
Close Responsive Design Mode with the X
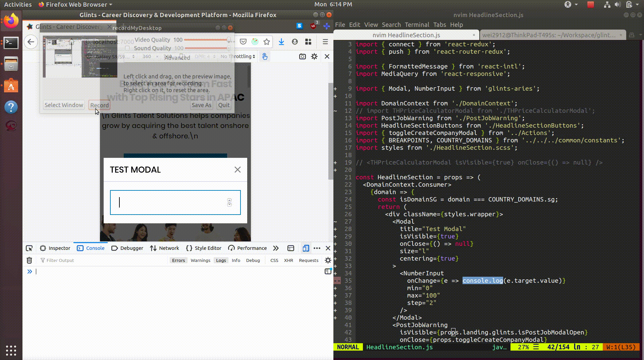pyautogui.click(x=327, y=56)
